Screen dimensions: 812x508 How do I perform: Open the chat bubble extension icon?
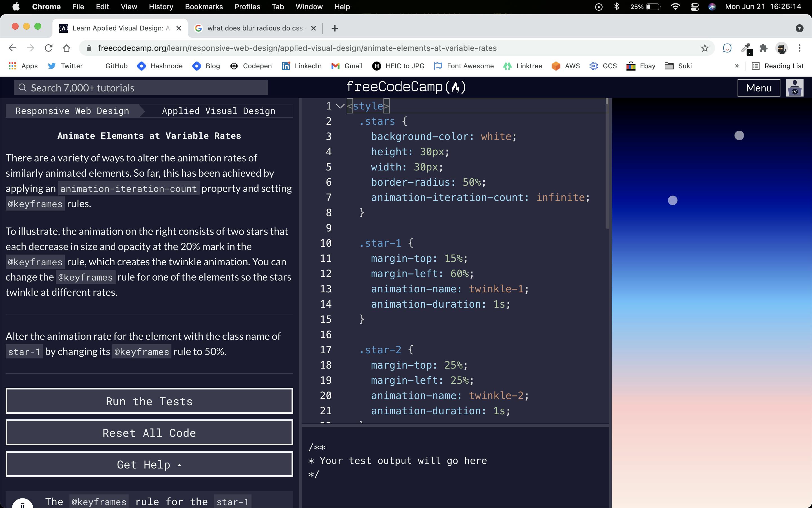pos(727,48)
